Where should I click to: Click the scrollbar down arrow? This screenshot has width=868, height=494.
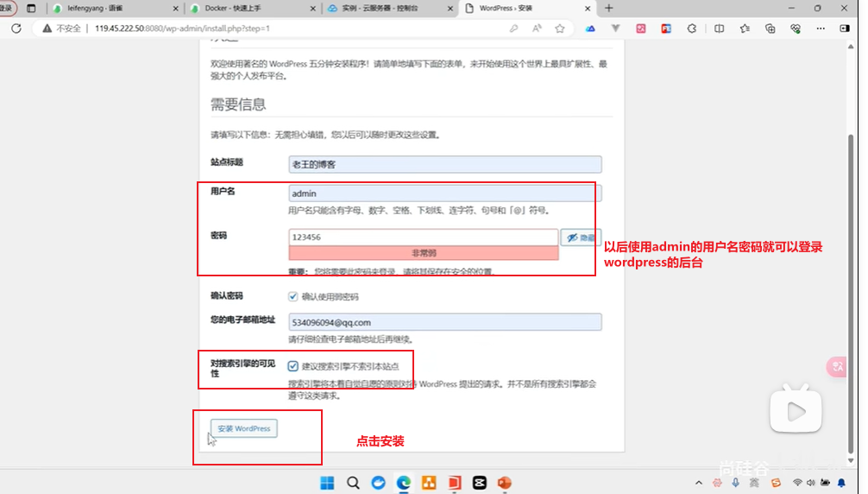pos(851,461)
